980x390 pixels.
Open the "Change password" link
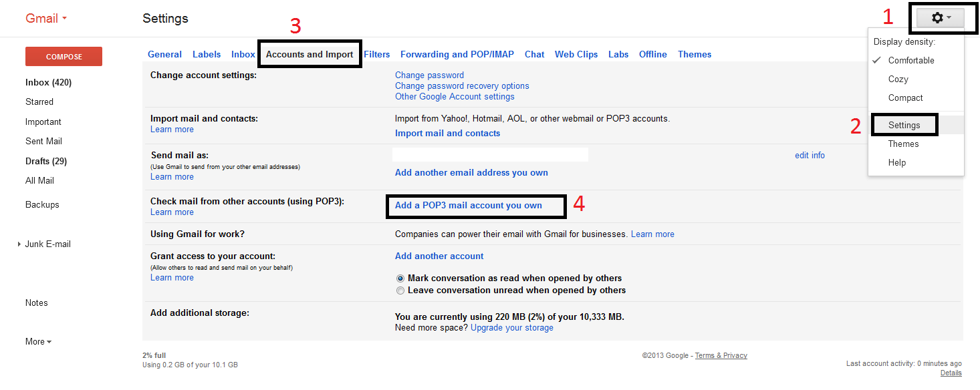click(429, 75)
